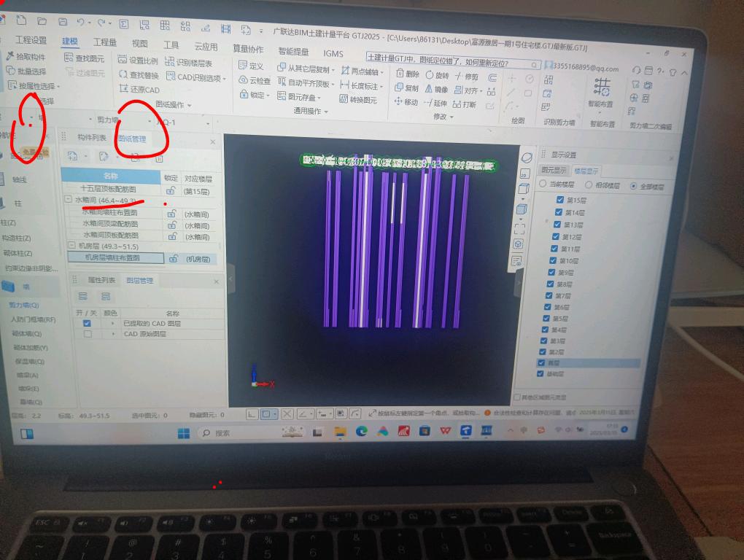The image size is (744, 560).
Task: Click the 拾取构件 pick component tool
Action: tap(26, 56)
